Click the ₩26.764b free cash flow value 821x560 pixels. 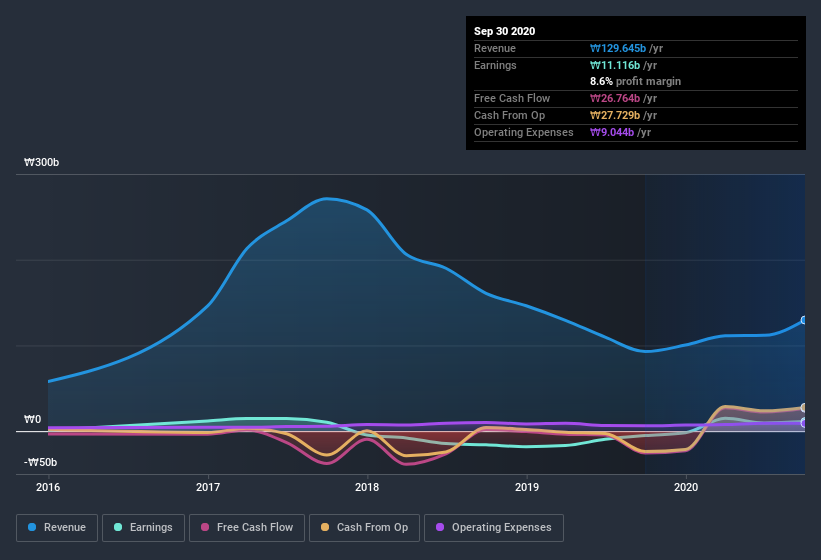click(x=615, y=98)
